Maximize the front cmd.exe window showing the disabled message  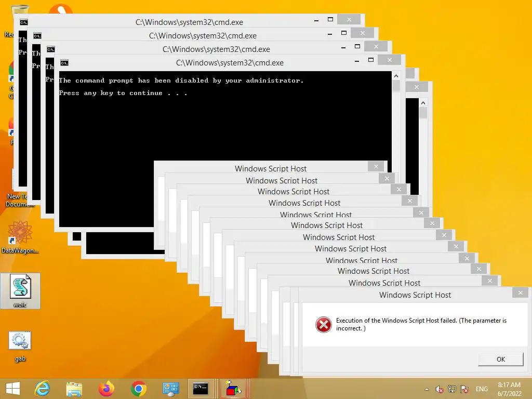371,60
